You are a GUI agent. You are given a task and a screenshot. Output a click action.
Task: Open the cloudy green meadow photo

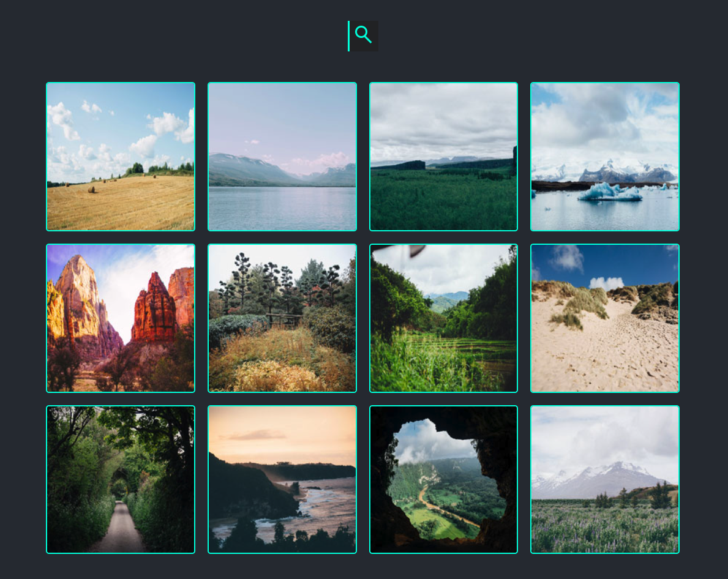pyautogui.click(x=443, y=156)
